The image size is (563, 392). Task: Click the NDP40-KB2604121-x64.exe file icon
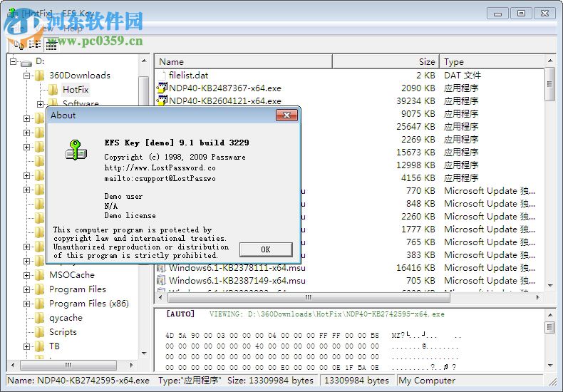162,101
